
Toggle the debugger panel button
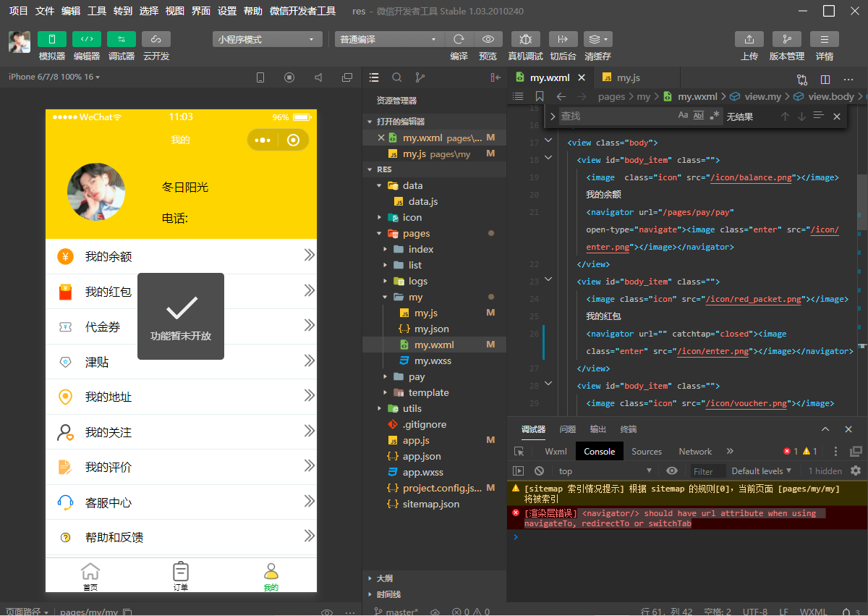pyautogui.click(x=122, y=39)
